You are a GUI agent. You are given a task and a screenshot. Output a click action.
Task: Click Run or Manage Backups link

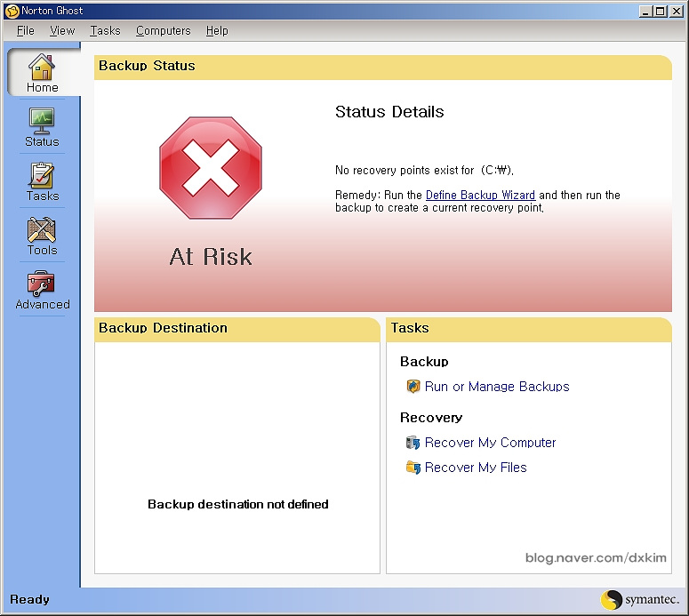497,386
